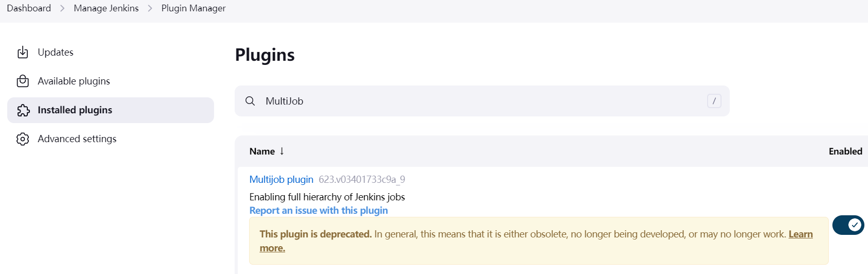Disable the Multijob plugin toggle

point(848,225)
